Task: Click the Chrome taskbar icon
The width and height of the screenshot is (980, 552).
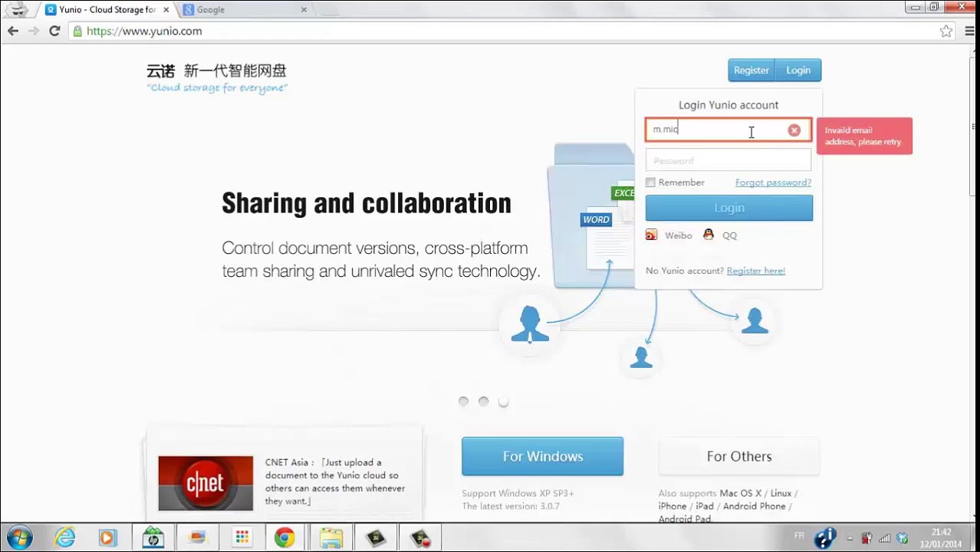Action: coord(285,538)
